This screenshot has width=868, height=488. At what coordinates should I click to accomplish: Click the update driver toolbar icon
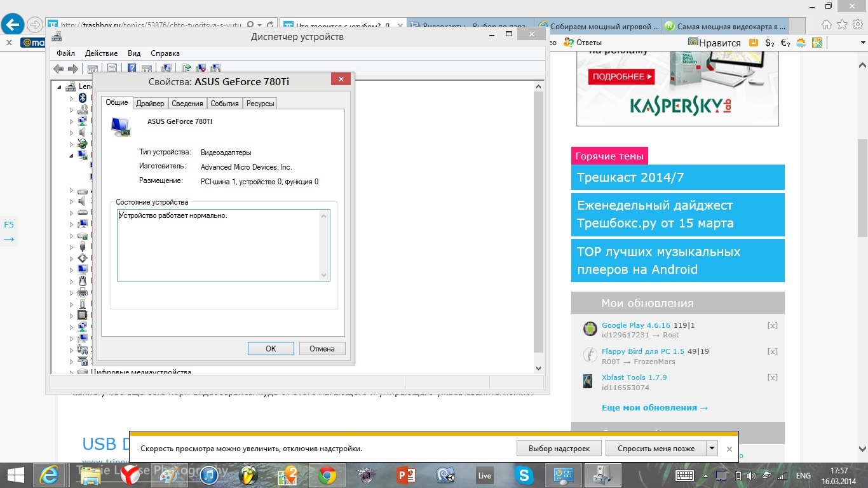tap(187, 69)
